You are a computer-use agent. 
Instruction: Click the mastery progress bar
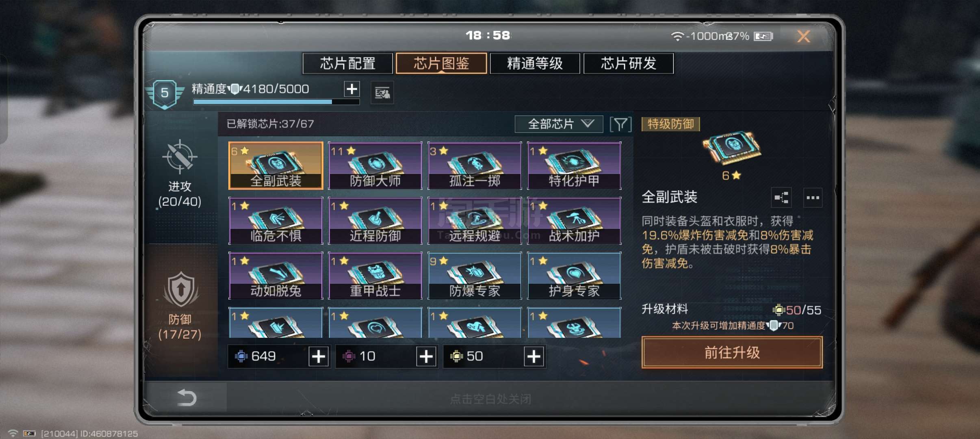(276, 102)
